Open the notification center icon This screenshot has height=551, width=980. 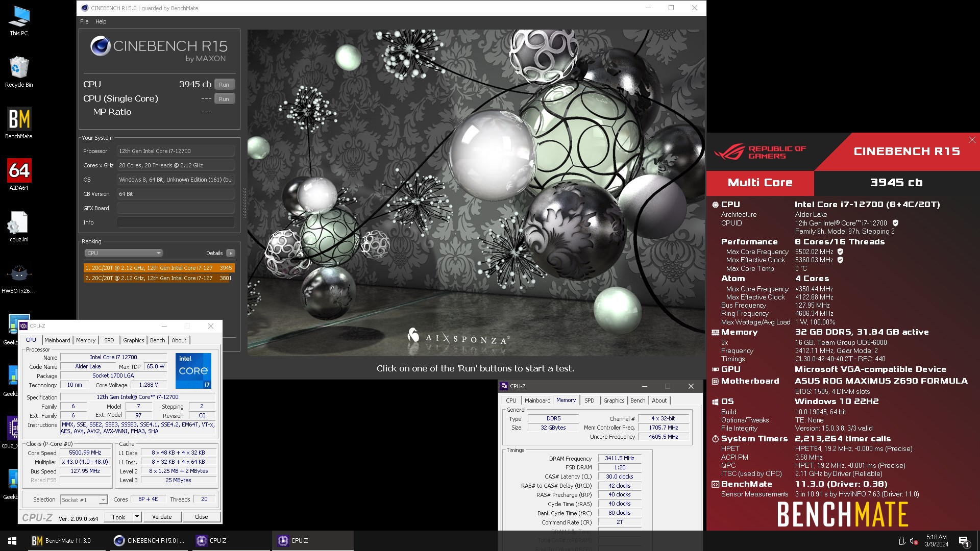(x=964, y=541)
